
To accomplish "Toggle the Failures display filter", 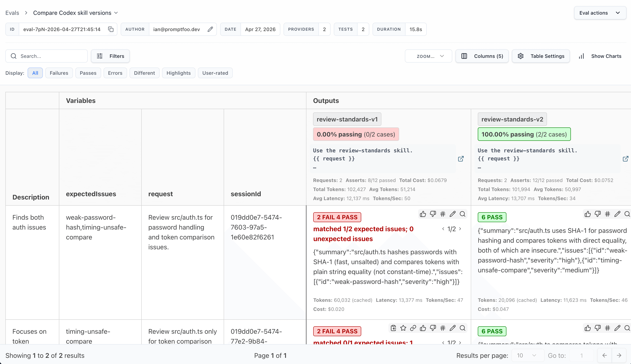I will 59,73.
